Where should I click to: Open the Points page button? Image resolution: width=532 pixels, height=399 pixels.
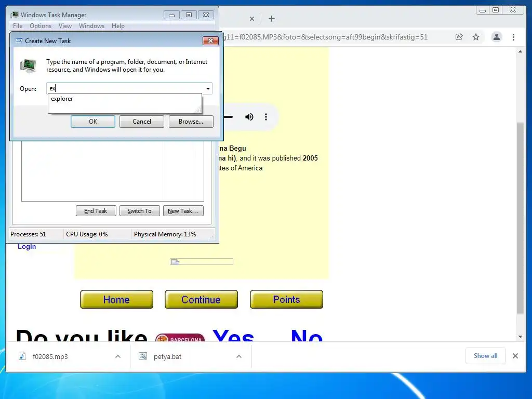click(286, 299)
